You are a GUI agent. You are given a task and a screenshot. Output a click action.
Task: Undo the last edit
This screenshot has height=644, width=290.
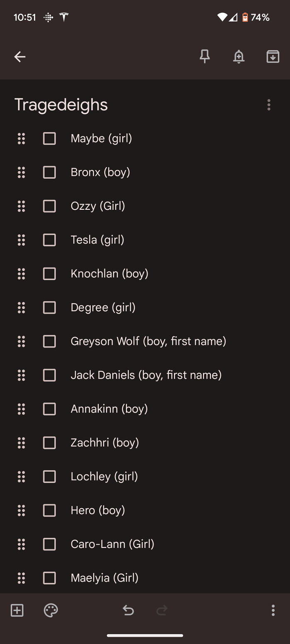coord(128,610)
